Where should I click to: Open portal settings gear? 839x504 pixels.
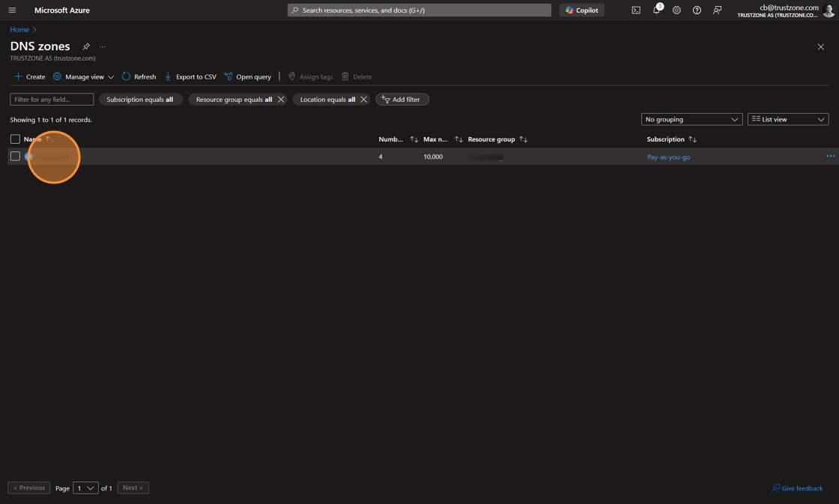(x=676, y=10)
